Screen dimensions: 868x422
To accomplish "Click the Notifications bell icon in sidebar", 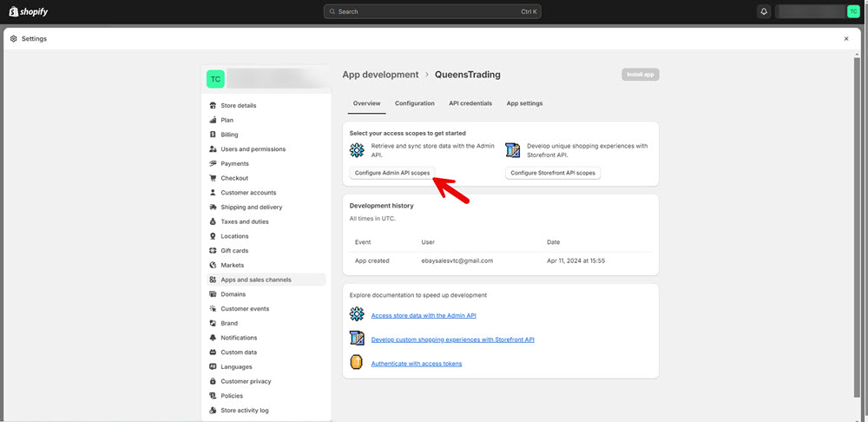I will [213, 338].
